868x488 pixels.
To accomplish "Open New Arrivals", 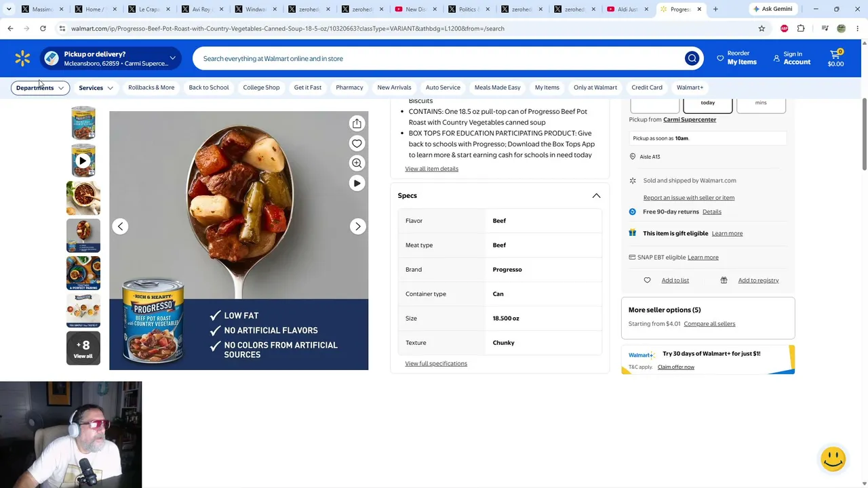I will pyautogui.click(x=394, y=87).
